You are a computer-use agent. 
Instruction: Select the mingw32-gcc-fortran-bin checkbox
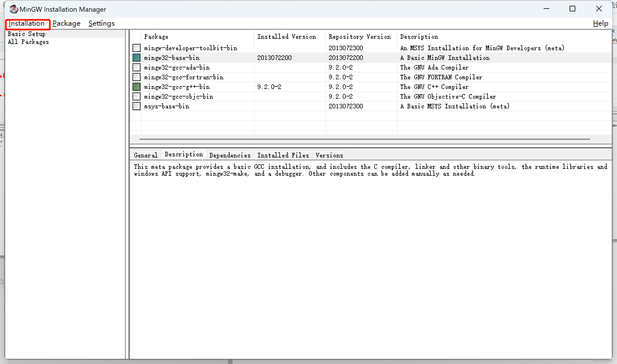click(x=137, y=77)
